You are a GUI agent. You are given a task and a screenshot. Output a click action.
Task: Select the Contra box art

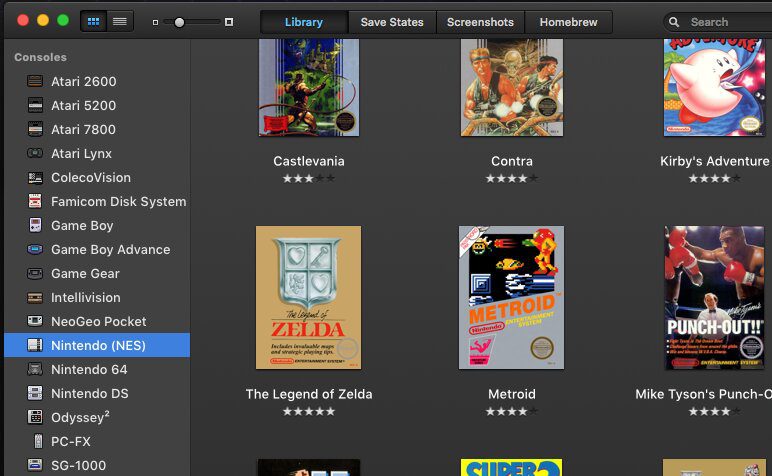pyautogui.click(x=512, y=88)
